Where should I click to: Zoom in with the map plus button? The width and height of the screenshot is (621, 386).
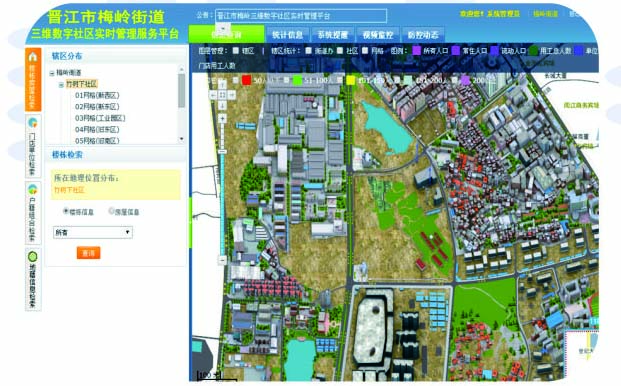point(222,118)
